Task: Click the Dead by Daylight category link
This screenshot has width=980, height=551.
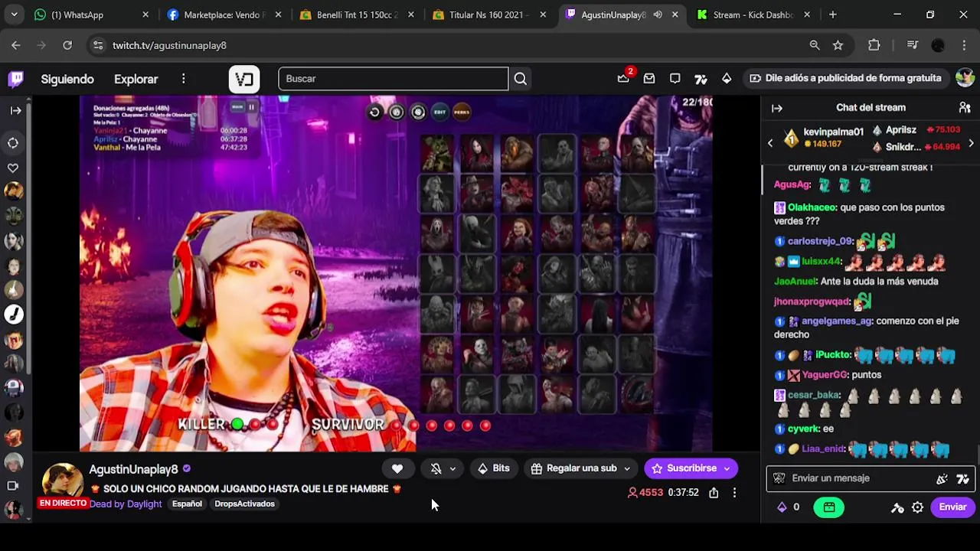Action: 126,504
